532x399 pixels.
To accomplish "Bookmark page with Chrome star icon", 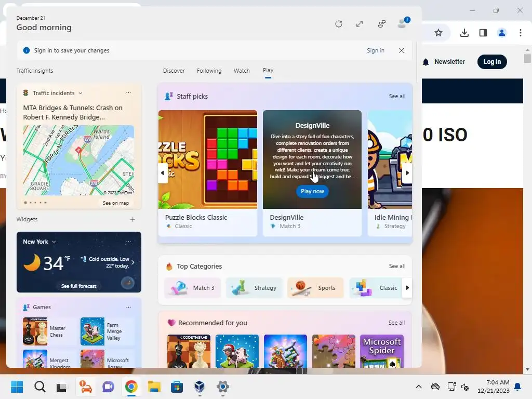I will click(438, 33).
